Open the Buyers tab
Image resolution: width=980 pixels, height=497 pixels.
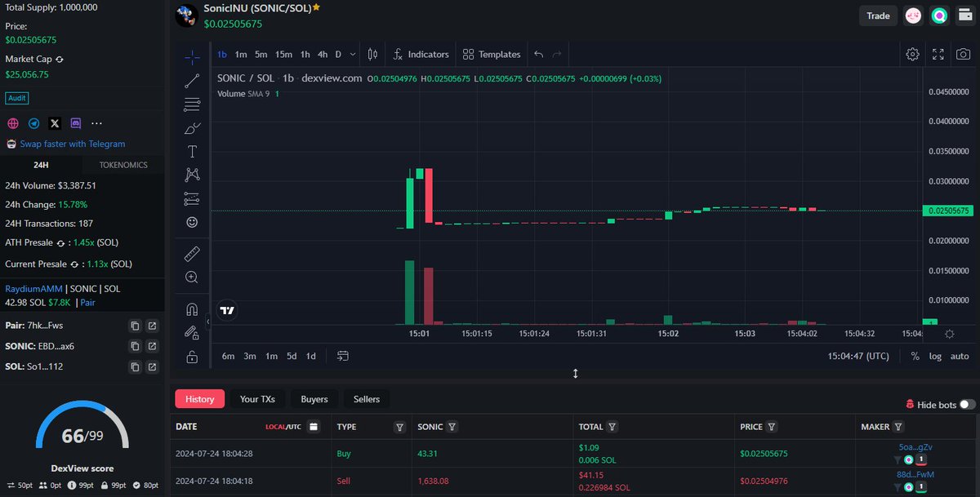point(314,399)
